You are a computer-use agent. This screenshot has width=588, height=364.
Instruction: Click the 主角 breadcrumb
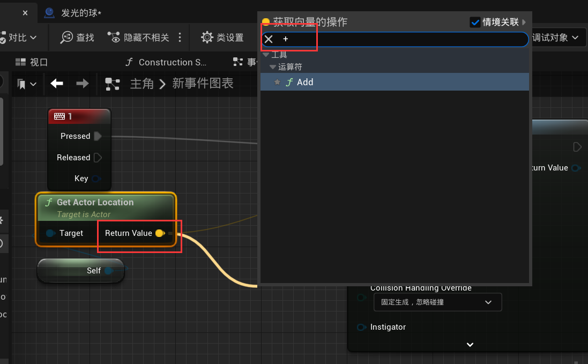(142, 83)
